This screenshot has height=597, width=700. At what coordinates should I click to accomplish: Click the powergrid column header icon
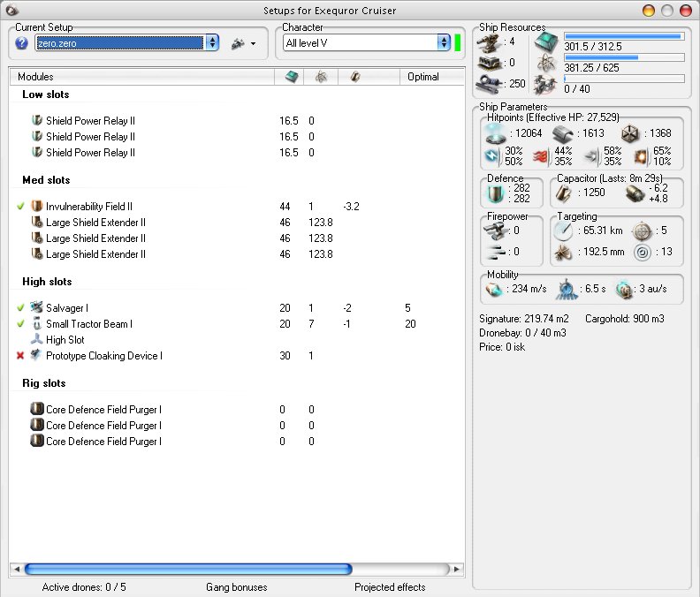pos(321,77)
